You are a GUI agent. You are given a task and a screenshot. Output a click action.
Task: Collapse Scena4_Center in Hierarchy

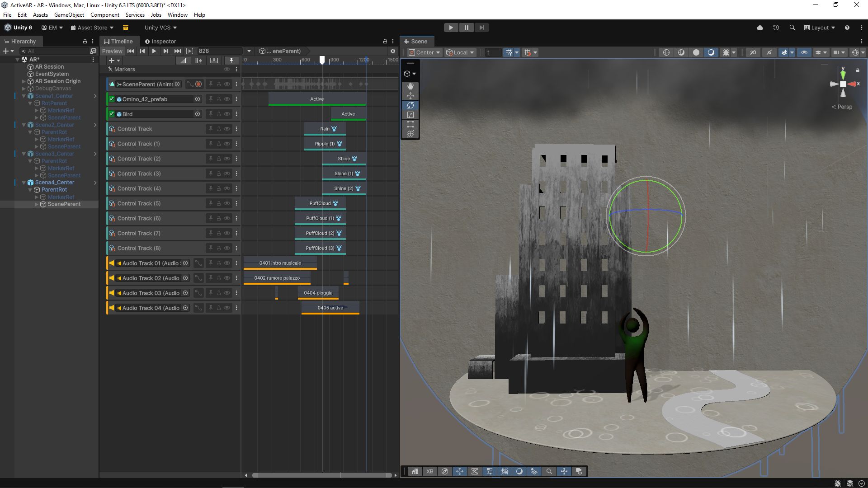(24, 183)
